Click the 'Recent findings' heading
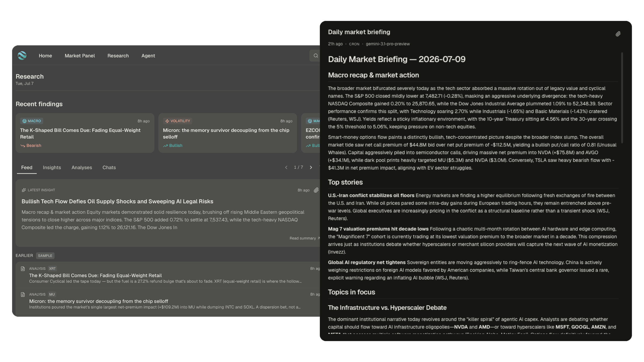 pyautogui.click(x=39, y=104)
